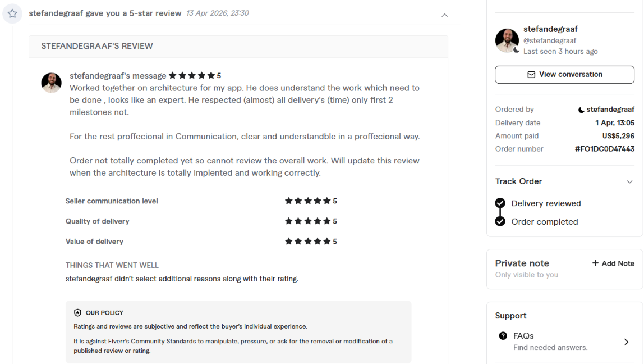
Task: Click the stefandegraaf username in sidebar header
Action: tap(550, 29)
